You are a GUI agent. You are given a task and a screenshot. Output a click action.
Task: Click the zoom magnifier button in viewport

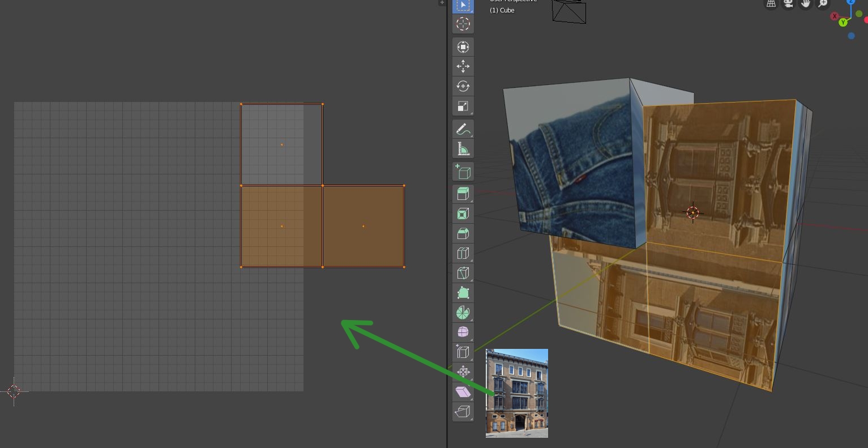click(x=823, y=3)
